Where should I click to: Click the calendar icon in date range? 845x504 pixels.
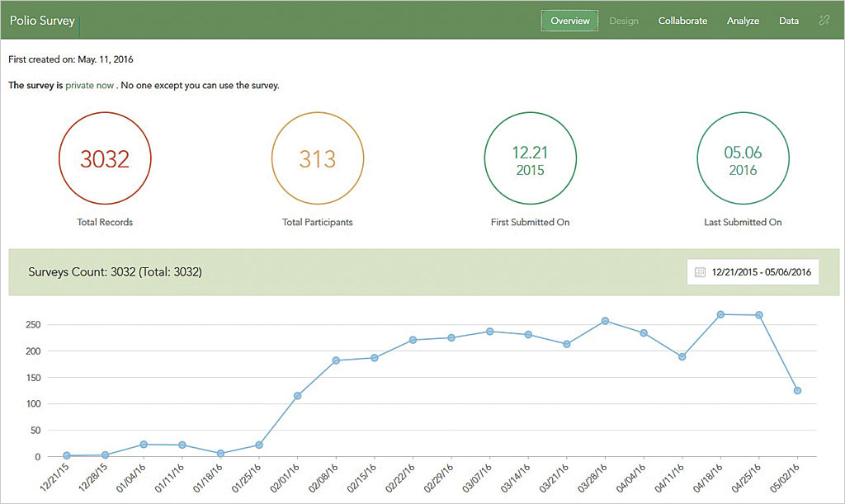click(x=700, y=272)
